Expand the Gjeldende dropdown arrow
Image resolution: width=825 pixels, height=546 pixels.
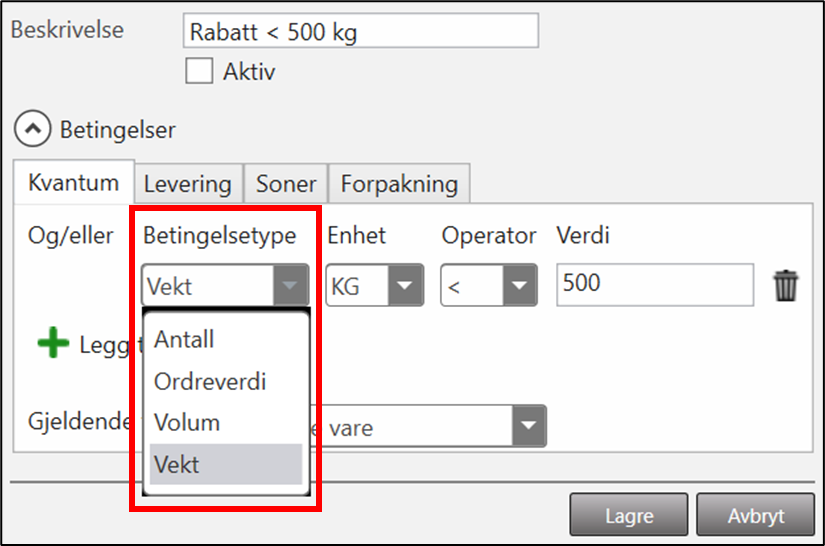point(528,427)
